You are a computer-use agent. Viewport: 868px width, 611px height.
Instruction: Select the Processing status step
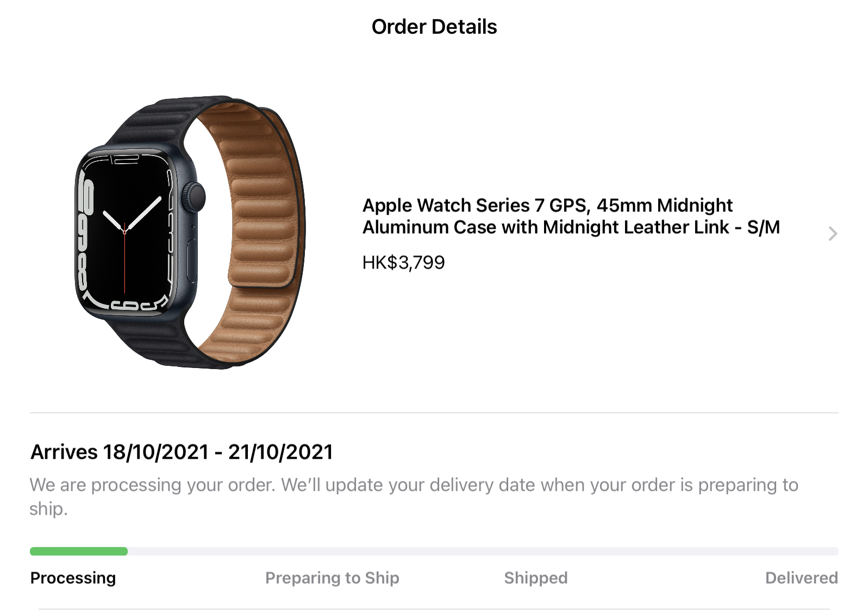[x=73, y=577]
